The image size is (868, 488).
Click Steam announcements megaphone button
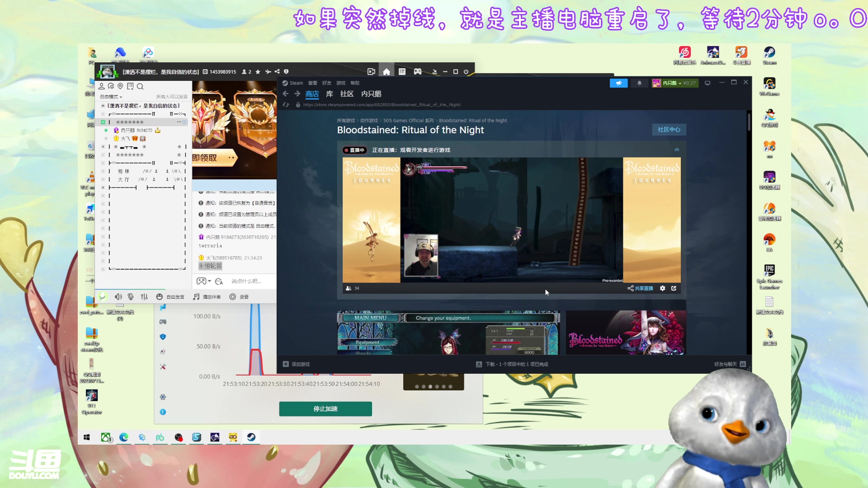tap(618, 83)
